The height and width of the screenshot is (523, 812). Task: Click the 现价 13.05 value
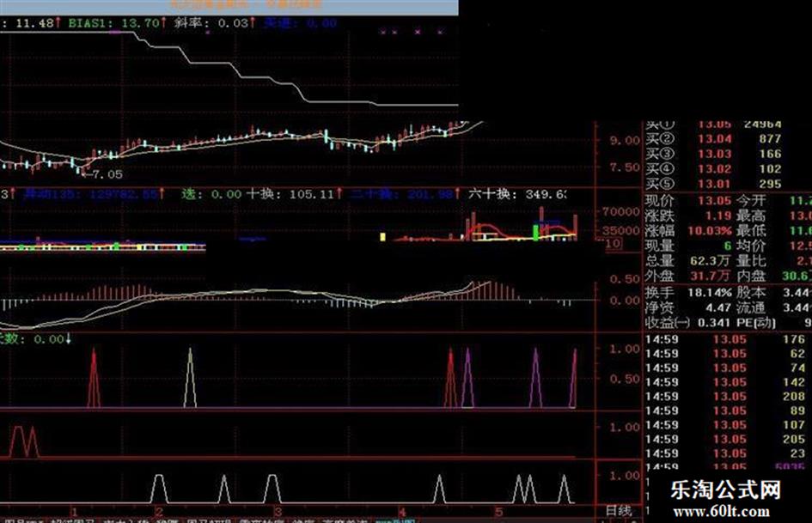715,200
